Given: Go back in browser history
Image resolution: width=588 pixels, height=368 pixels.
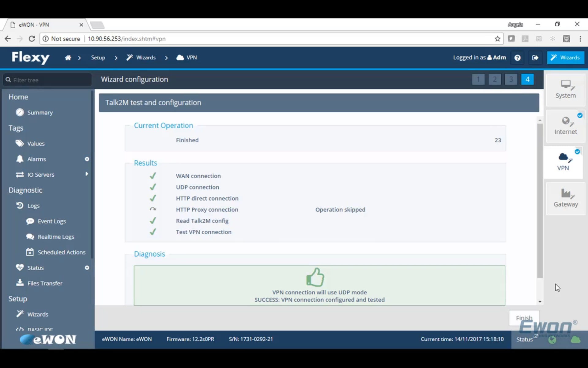Looking at the screenshot, I should click(8, 39).
